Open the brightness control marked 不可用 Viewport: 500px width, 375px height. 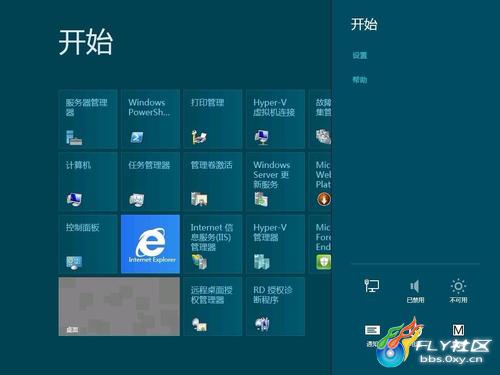[x=458, y=290]
